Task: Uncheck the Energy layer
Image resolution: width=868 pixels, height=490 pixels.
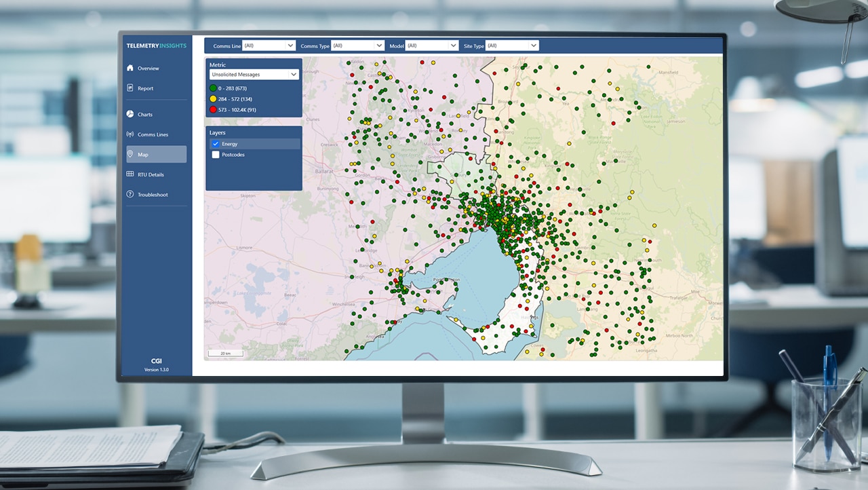Action: coord(216,144)
